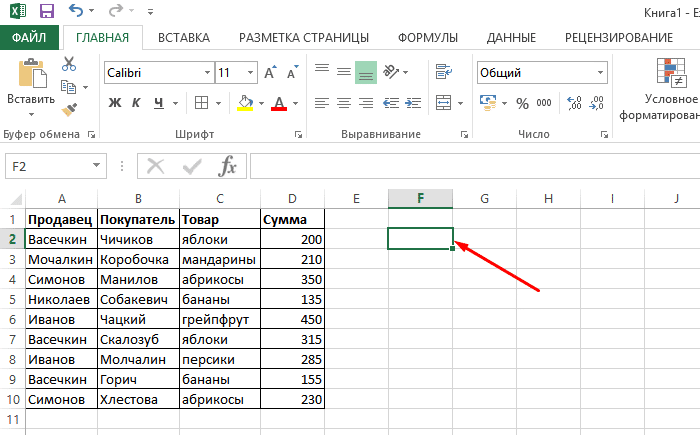Apply the yellow fill color bucket
The height and width of the screenshot is (435, 700).
[x=245, y=102]
